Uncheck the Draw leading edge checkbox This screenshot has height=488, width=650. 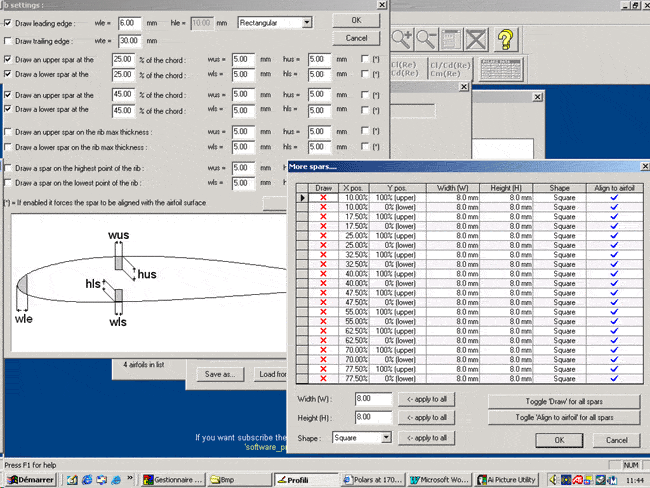click(9, 22)
